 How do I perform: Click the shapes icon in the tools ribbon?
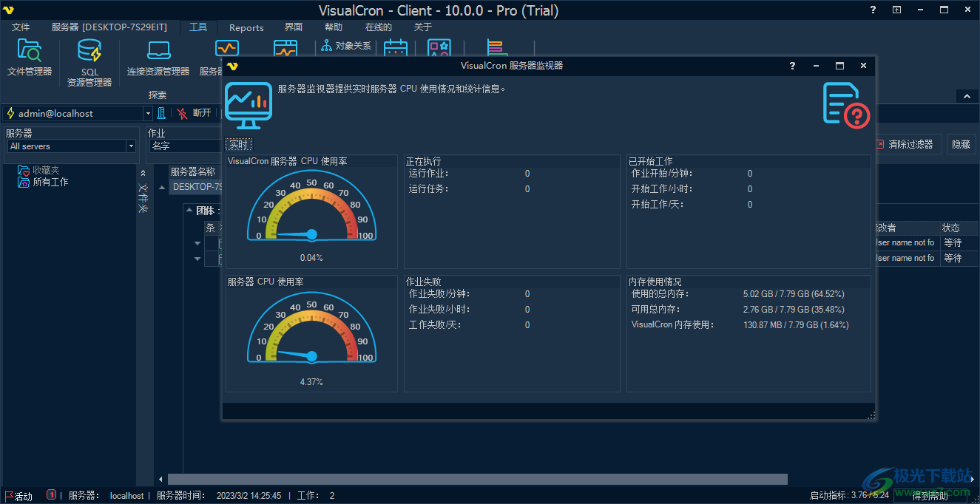pyautogui.click(x=439, y=47)
